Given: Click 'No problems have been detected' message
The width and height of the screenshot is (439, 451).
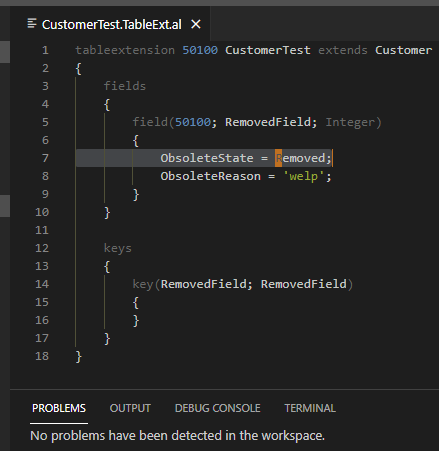Looking at the screenshot, I should tap(177, 436).
